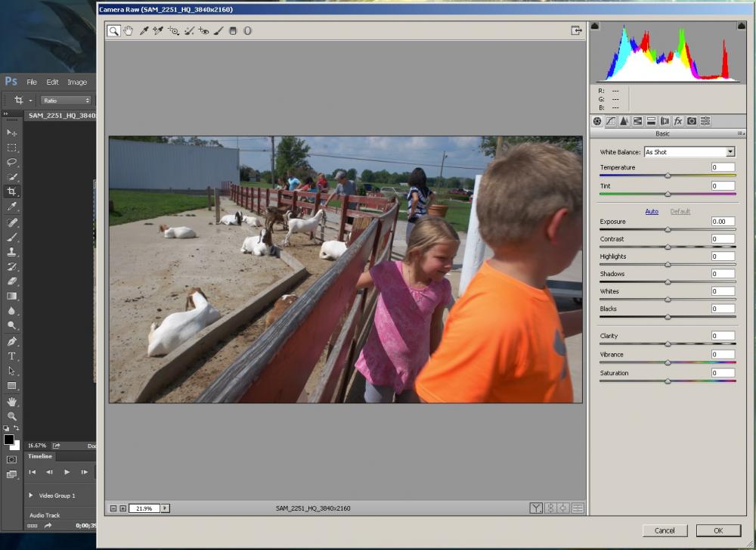Click the Exposure slider handle
This screenshot has width=756, height=550.
[x=668, y=229]
